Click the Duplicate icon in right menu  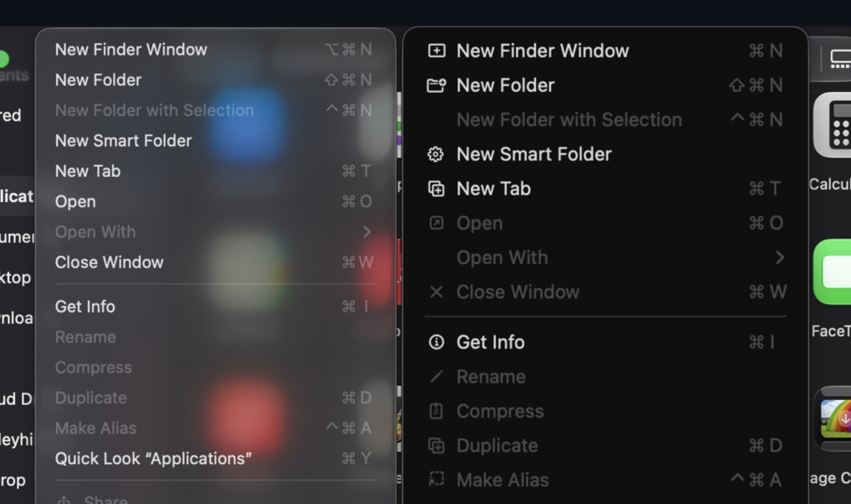(436, 445)
